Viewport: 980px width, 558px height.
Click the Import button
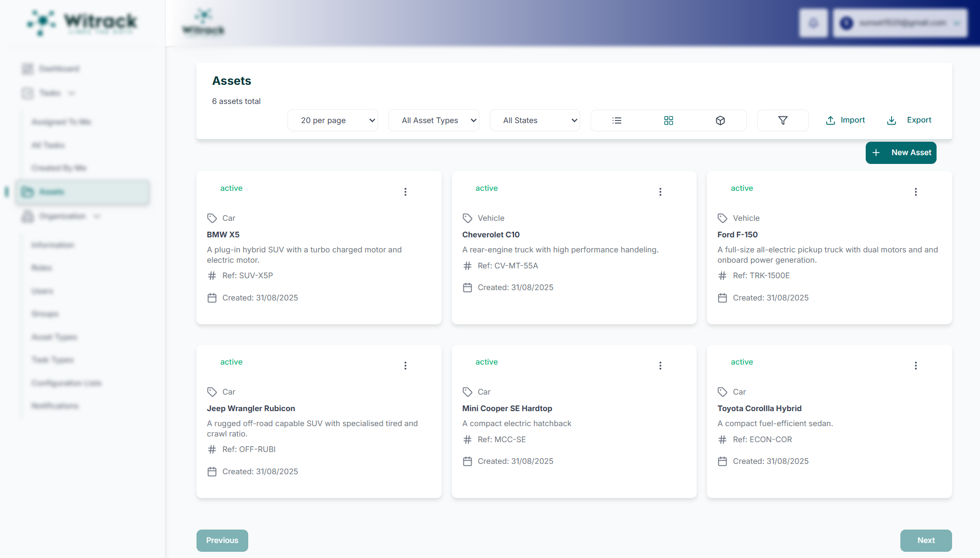[x=845, y=120]
